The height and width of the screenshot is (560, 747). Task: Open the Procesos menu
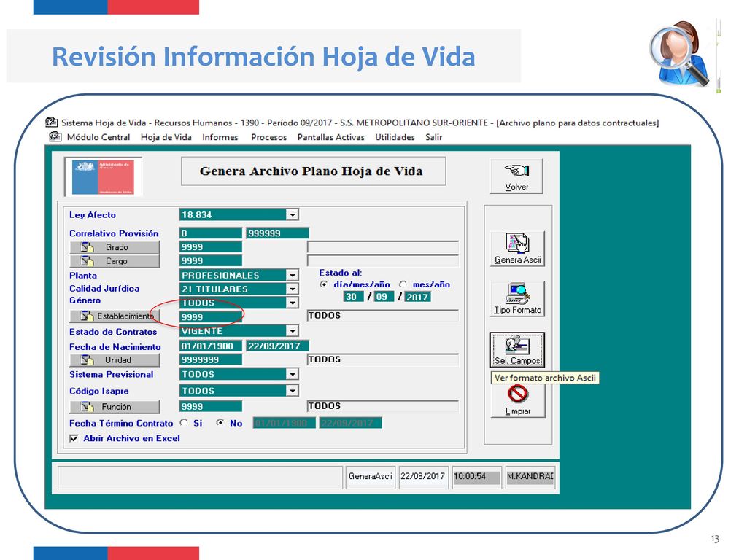(x=268, y=137)
